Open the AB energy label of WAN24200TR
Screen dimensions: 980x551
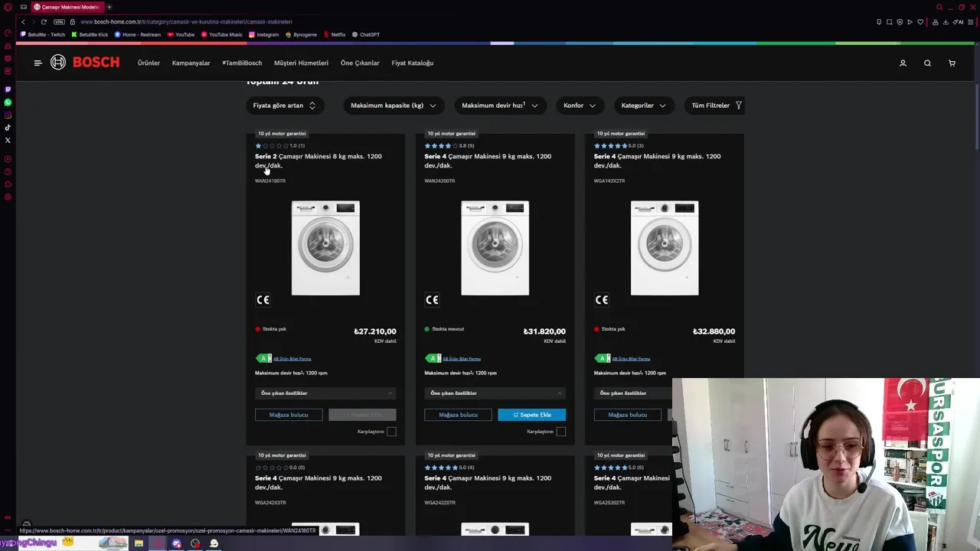pos(433,358)
